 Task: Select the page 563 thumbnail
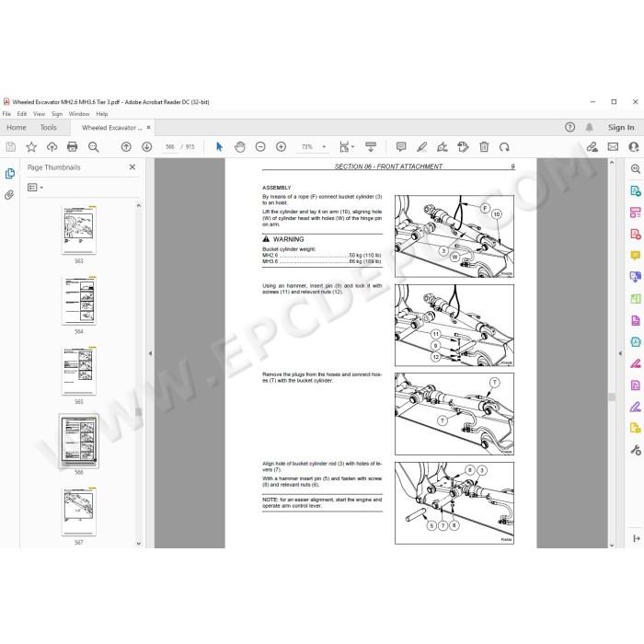coord(79,230)
